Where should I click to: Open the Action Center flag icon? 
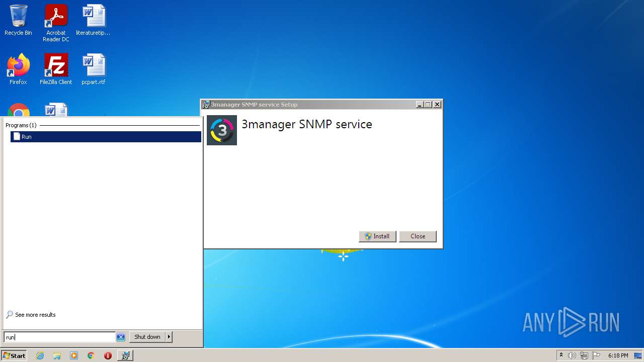(596, 355)
